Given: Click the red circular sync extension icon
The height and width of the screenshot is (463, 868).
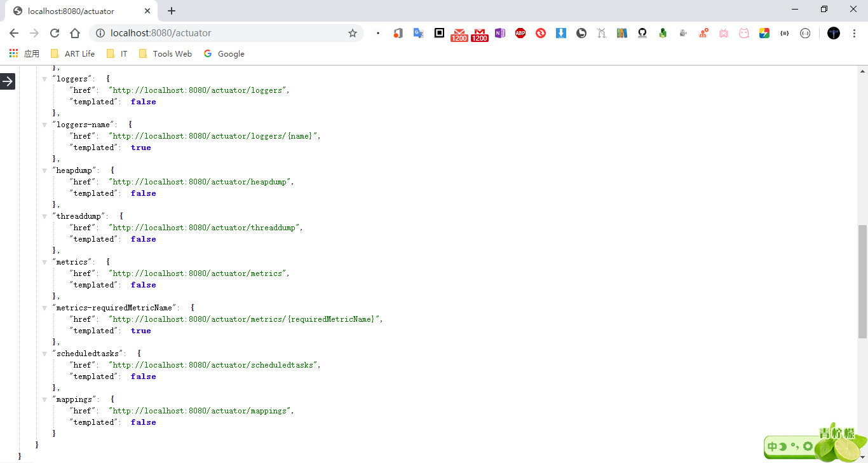Looking at the screenshot, I should click(541, 33).
